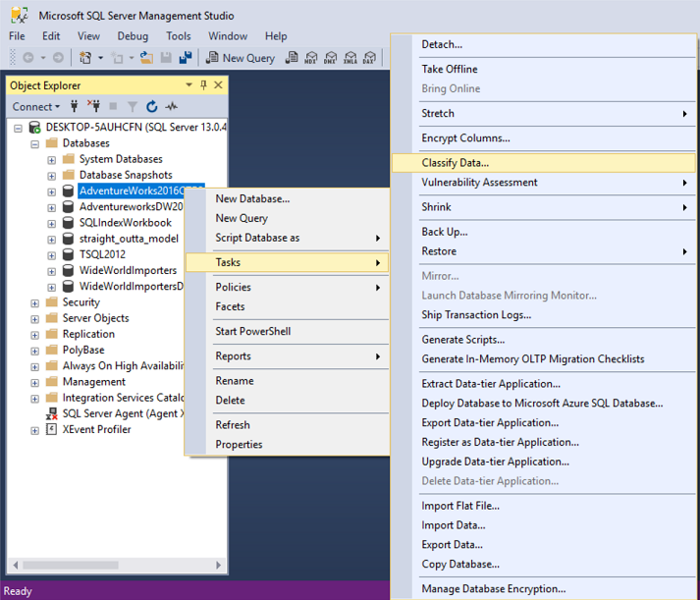Click the Database Engine Query icon
The width and height of the screenshot is (700, 600).
coord(292,58)
